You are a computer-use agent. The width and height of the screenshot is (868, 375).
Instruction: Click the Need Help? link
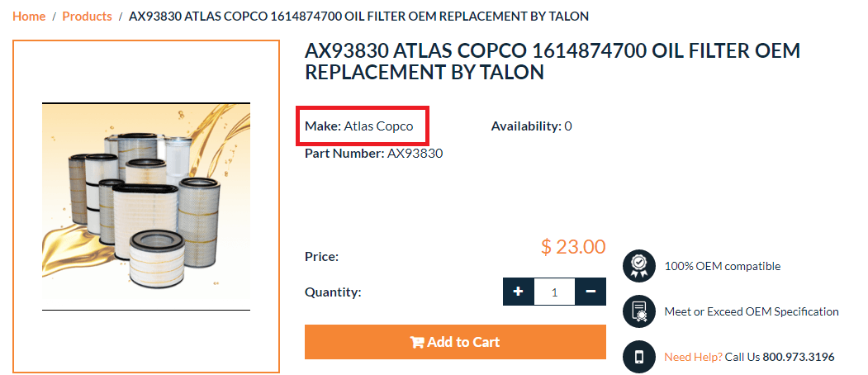coord(693,357)
